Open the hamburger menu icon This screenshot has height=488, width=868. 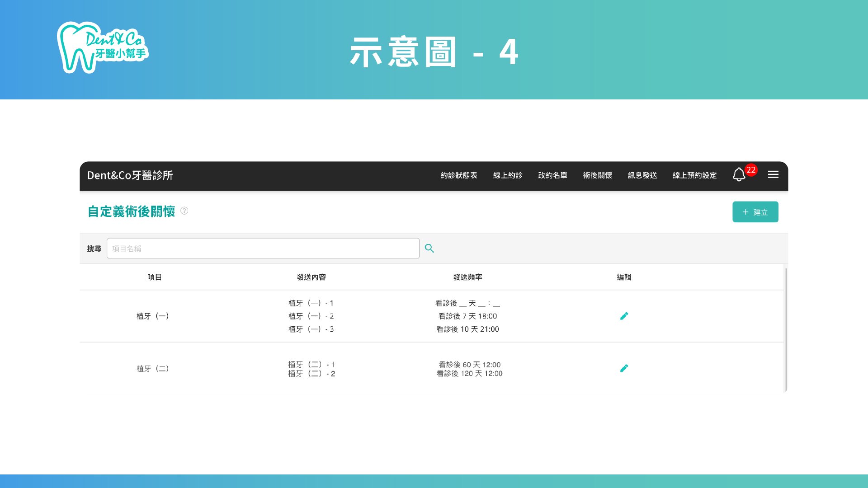click(773, 174)
